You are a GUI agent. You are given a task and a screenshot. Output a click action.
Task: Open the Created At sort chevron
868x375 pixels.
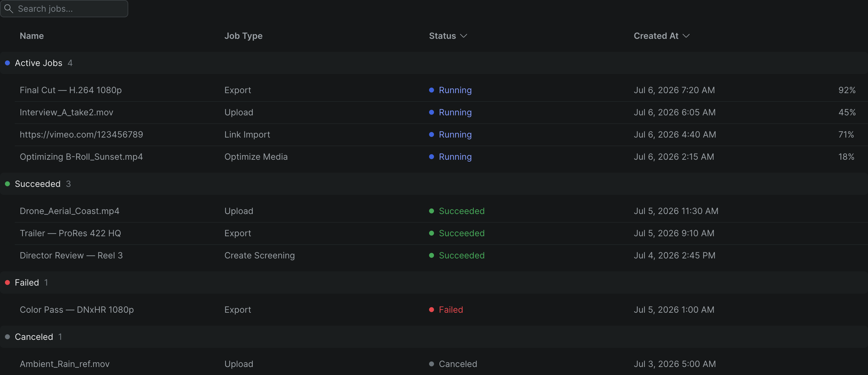pyautogui.click(x=686, y=36)
